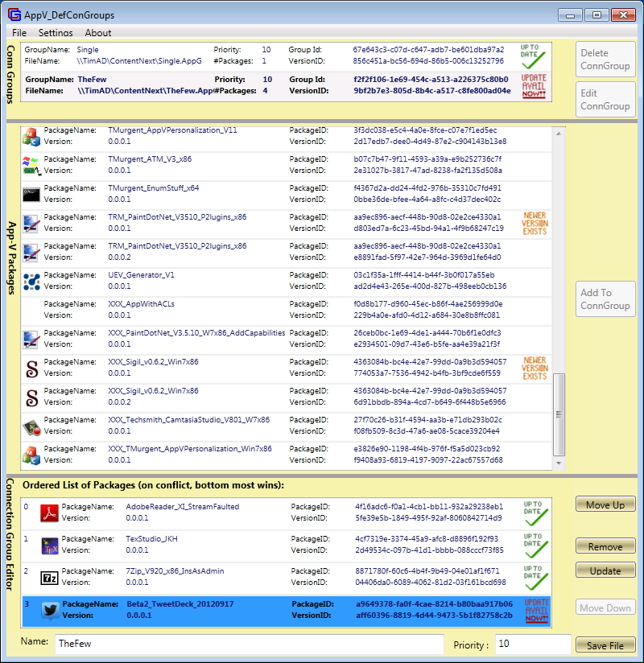Click Sigil icon for version 0.0.0.1 row

pos(32,369)
